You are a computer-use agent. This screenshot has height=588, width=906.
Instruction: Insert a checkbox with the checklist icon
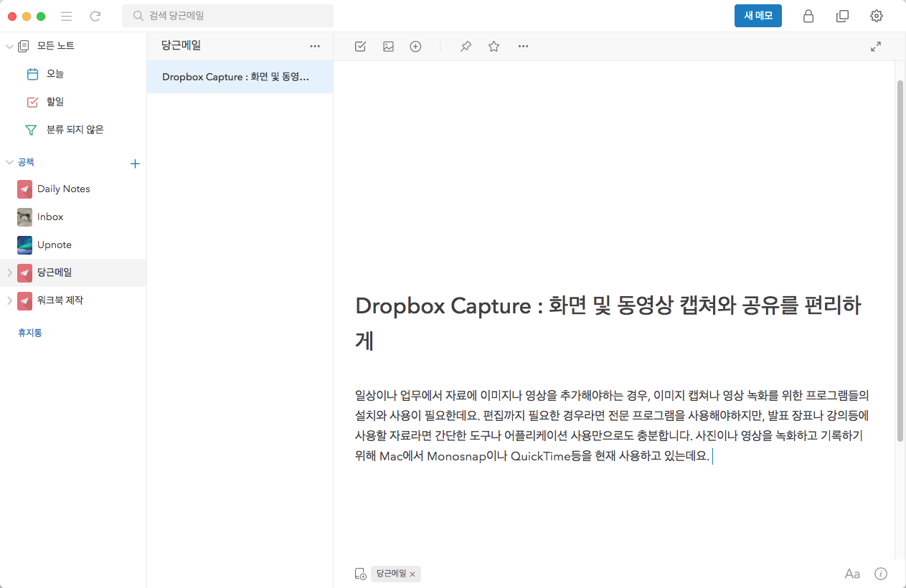coord(360,47)
